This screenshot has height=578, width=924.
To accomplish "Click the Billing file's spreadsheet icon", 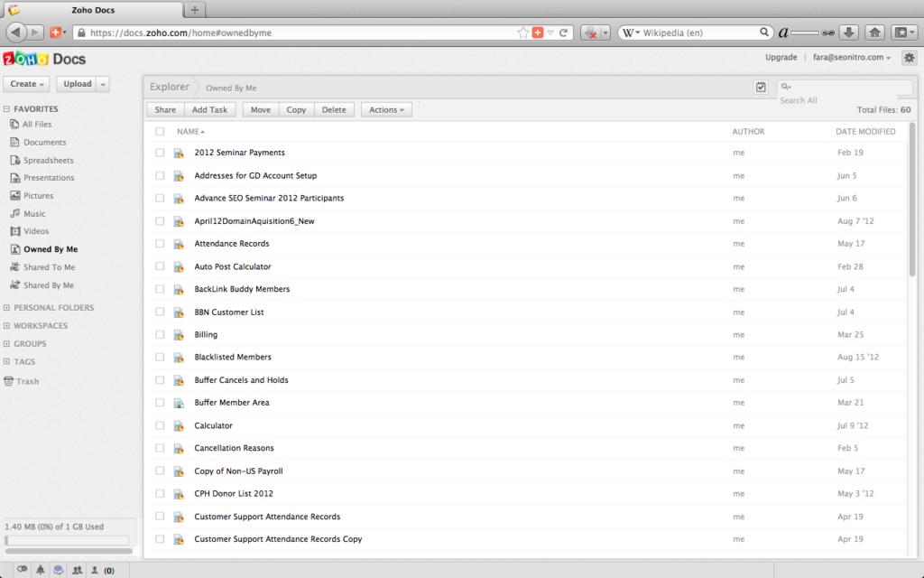I will click(180, 335).
